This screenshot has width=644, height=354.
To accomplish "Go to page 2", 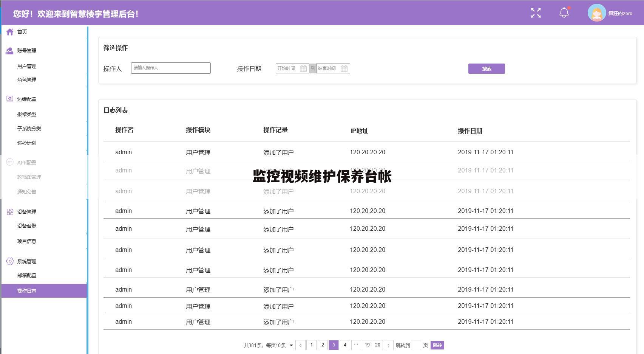I will pos(323,345).
